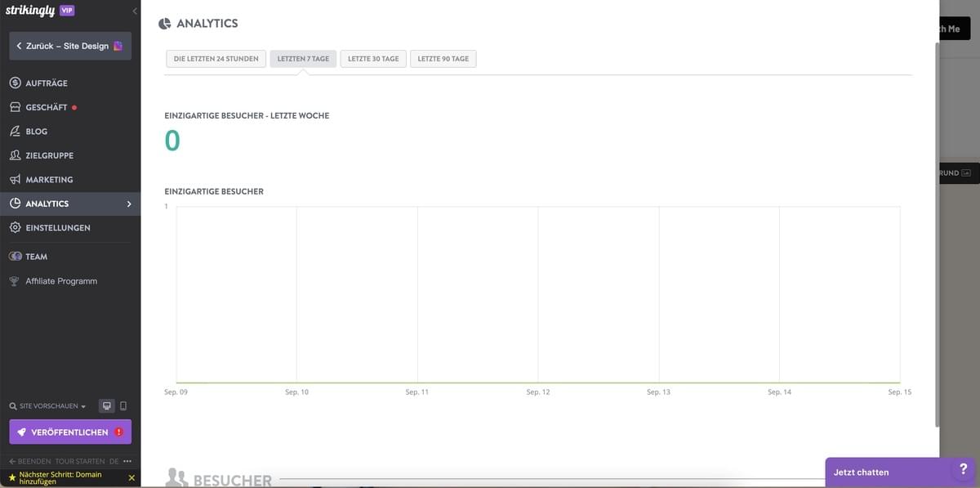Image resolution: width=980 pixels, height=488 pixels.
Task: Collapse the sidebar with the top chevron
Action: pyautogui.click(x=133, y=10)
